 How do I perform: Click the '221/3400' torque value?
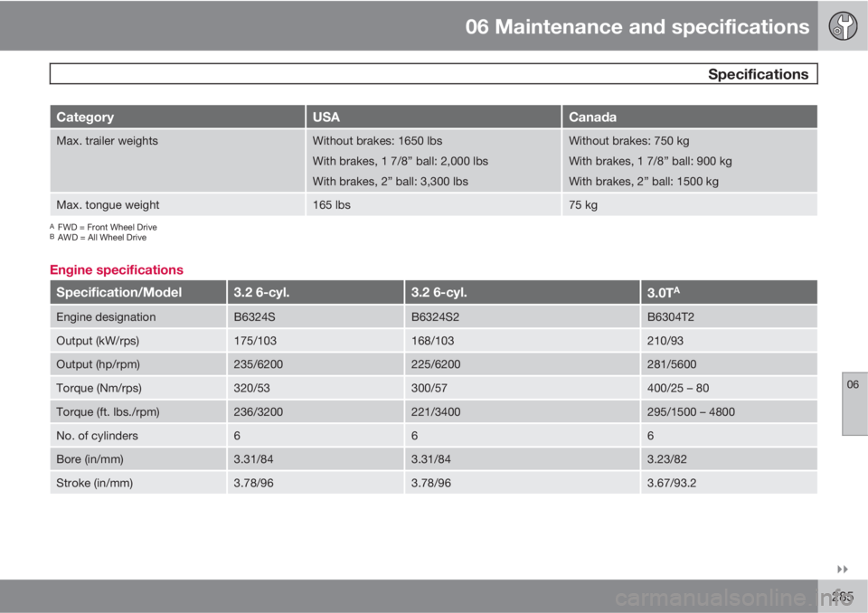(436, 412)
